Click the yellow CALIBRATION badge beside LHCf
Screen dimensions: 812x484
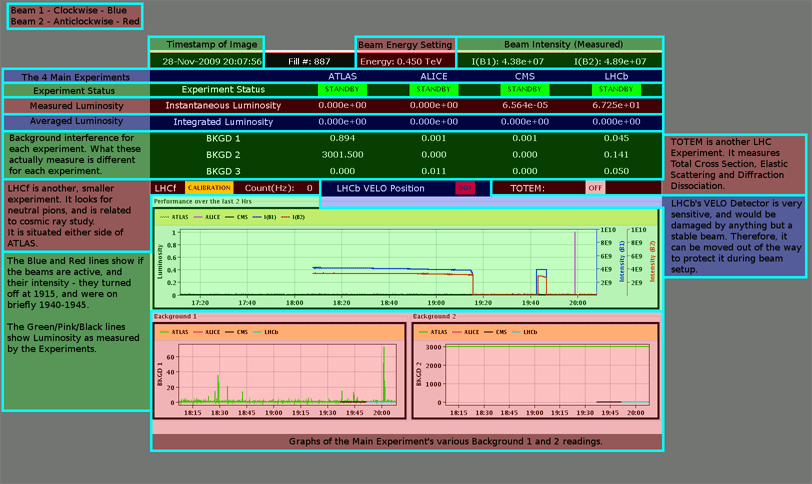[209, 188]
